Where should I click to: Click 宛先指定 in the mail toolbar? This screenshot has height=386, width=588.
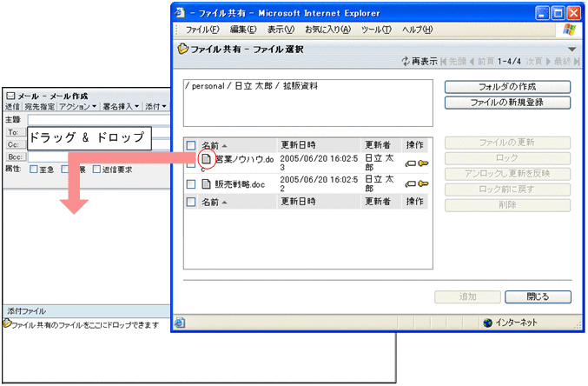[39, 107]
